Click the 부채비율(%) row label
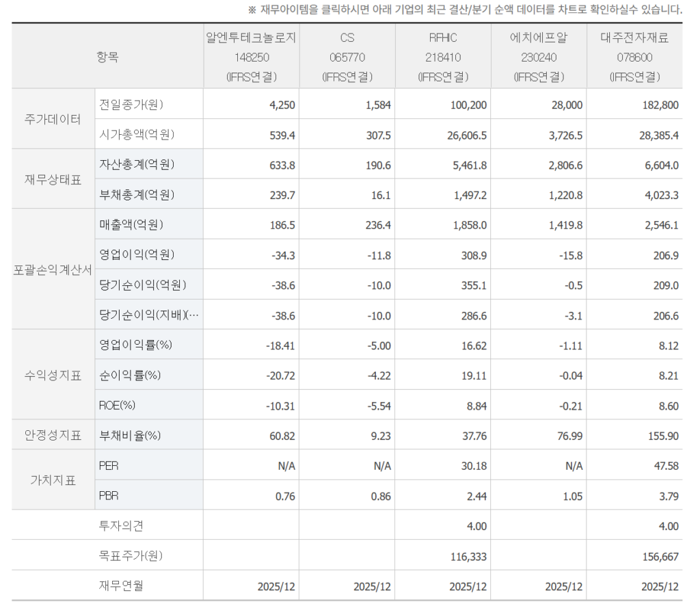 pyautogui.click(x=129, y=435)
